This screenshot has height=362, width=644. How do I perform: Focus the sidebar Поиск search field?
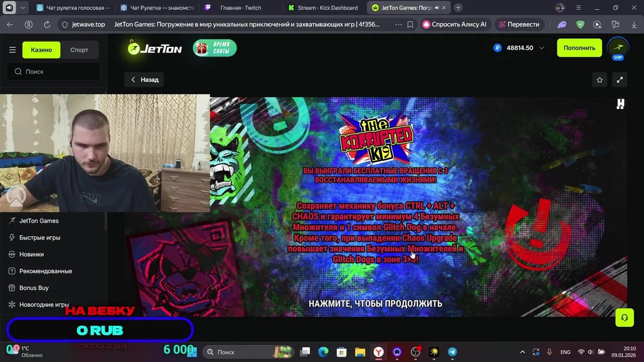pos(53,71)
